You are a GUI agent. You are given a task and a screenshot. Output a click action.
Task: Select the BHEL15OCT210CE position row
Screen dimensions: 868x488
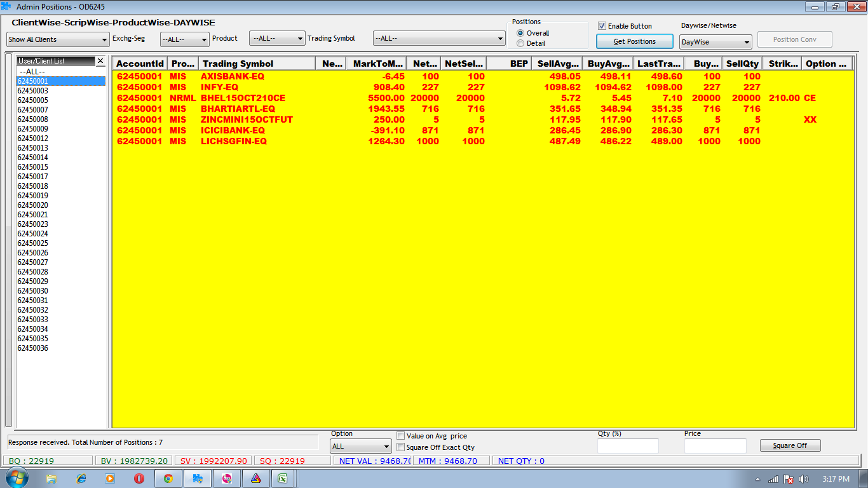483,98
